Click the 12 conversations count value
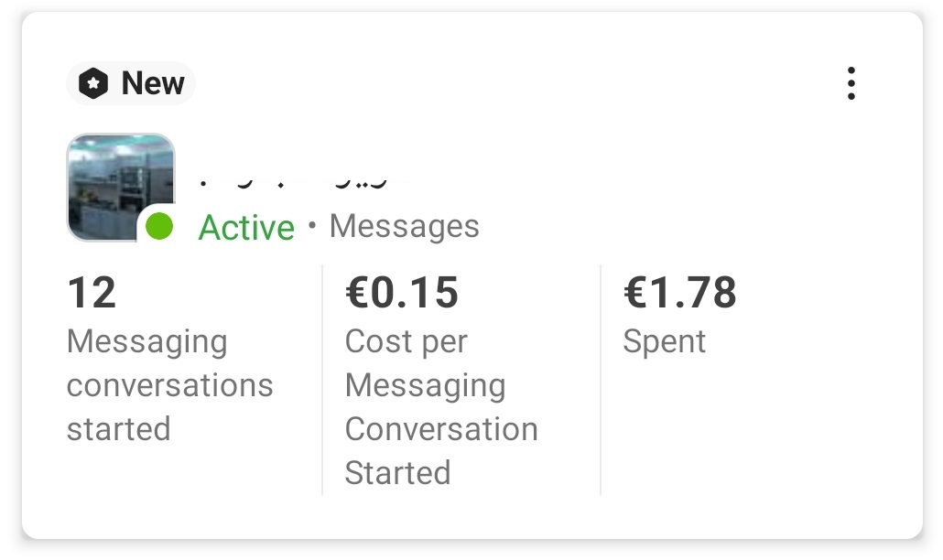Viewport: 943px width, 560px height. pyautogui.click(x=92, y=293)
